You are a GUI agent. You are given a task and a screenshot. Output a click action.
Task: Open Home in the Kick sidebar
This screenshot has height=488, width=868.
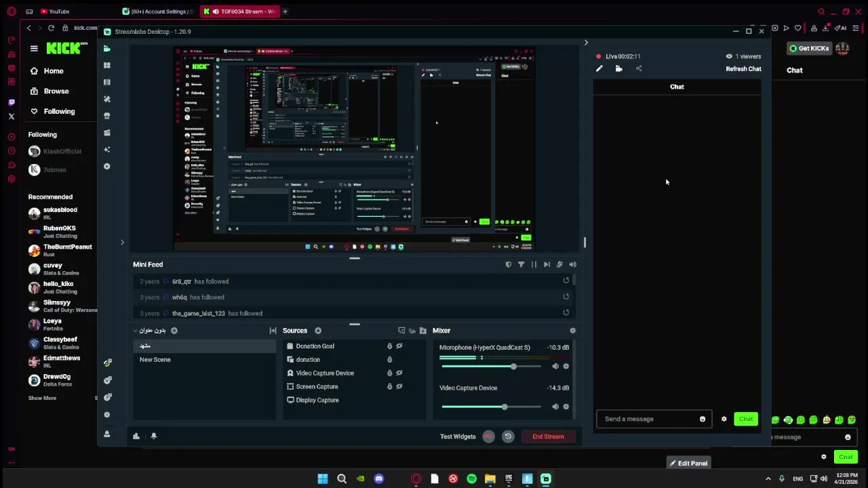(46, 71)
